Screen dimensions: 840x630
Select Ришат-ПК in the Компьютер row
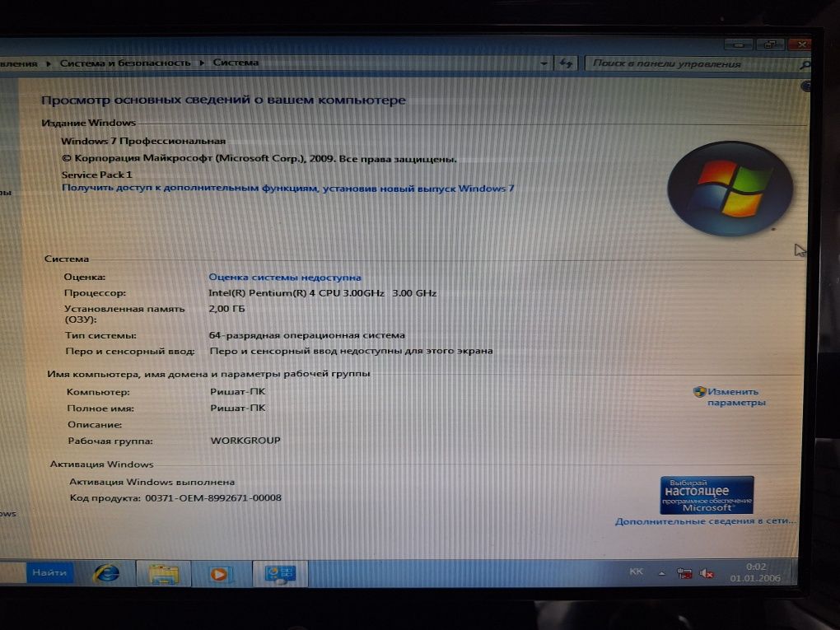(x=237, y=392)
